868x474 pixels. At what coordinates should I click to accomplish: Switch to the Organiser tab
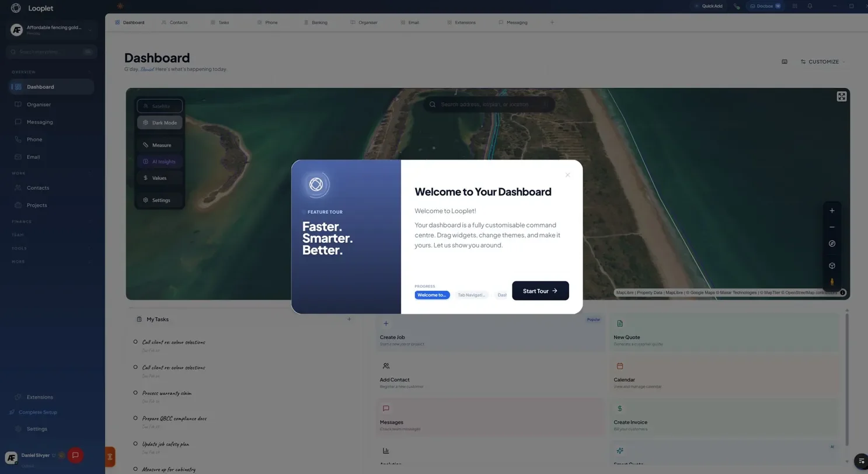(364, 22)
